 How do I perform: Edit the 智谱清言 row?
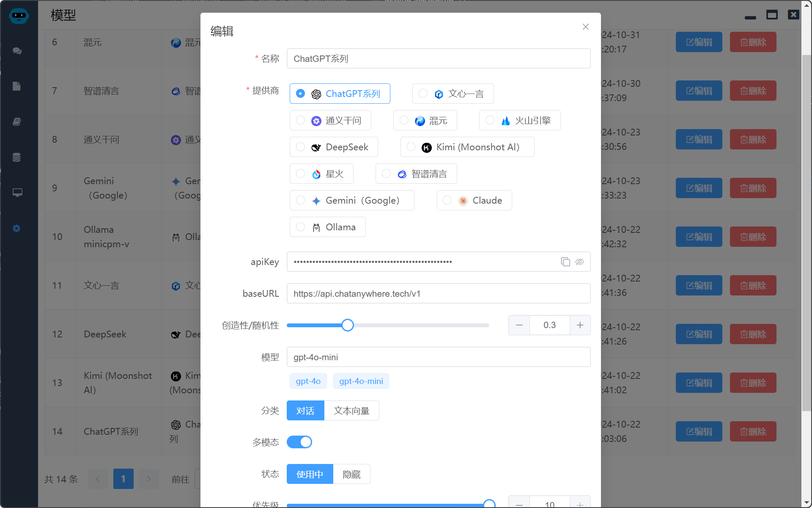tap(699, 91)
